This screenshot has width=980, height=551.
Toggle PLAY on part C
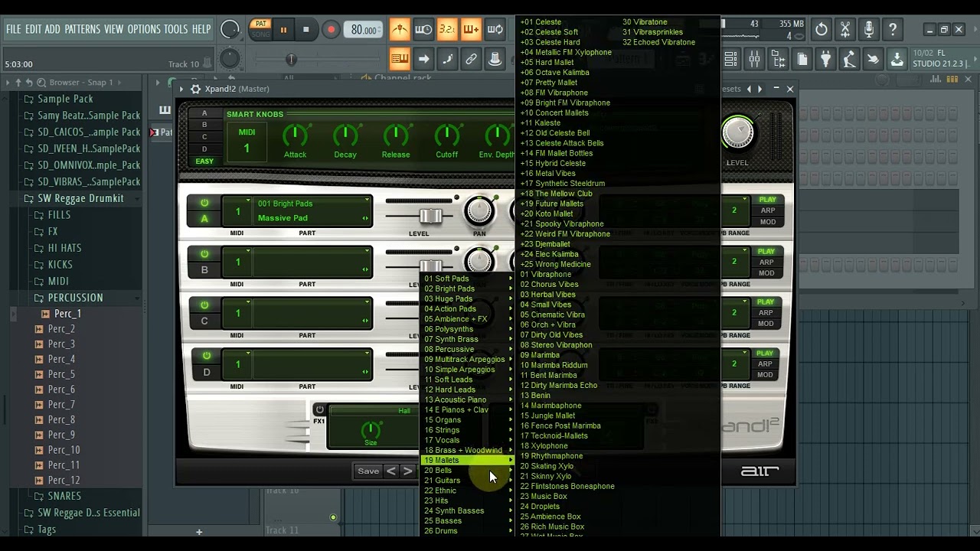click(x=766, y=302)
